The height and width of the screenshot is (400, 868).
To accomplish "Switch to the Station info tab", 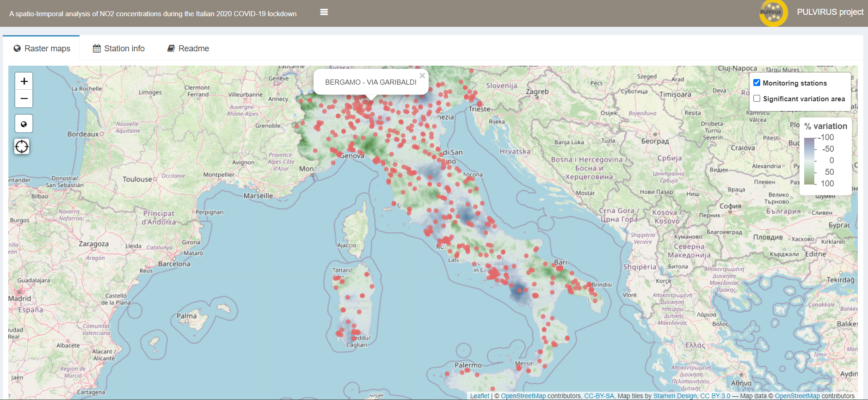I will click(x=118, y=49).
